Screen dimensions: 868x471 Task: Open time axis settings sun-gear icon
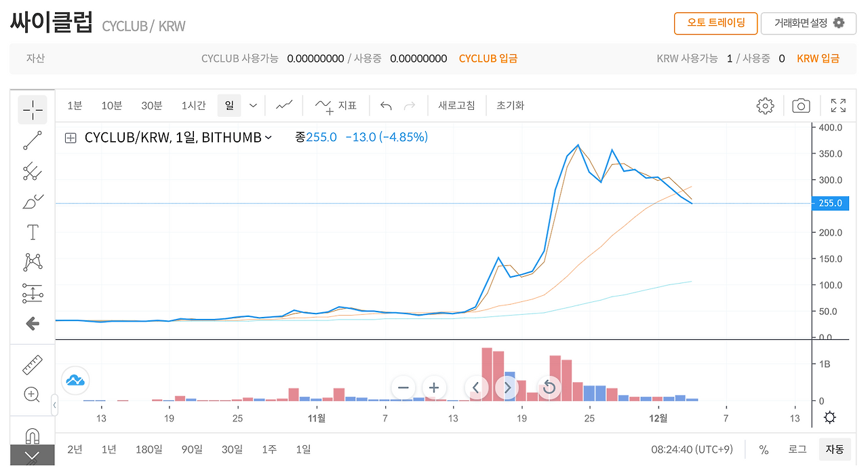point(829,417)
